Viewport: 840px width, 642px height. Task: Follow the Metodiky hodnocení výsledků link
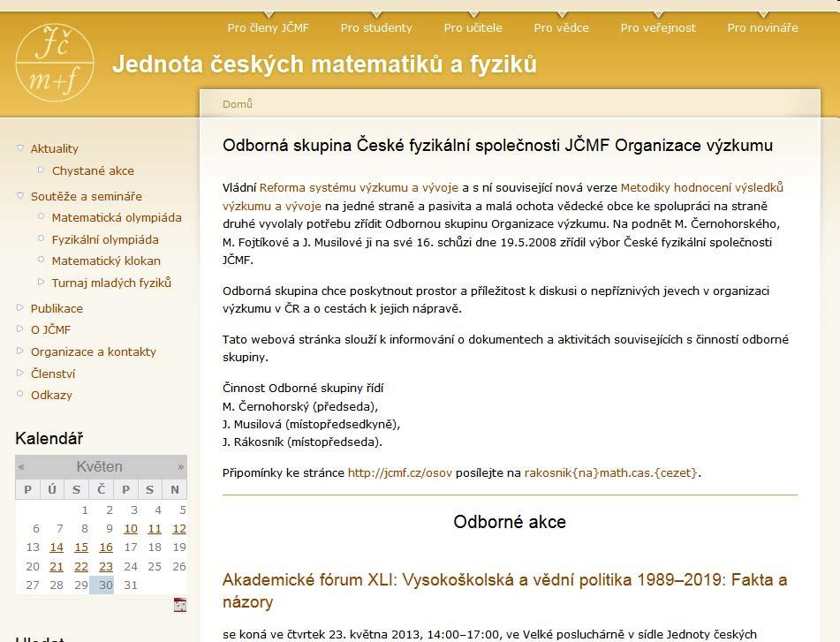pos(702,187)
